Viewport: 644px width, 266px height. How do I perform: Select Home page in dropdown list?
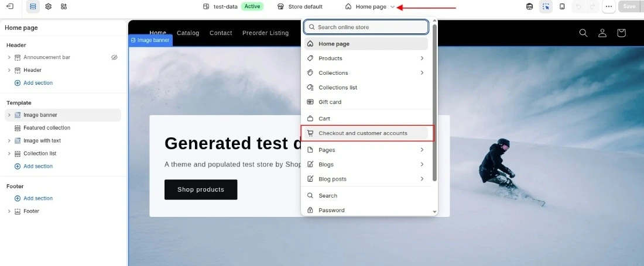pos(366,44)
